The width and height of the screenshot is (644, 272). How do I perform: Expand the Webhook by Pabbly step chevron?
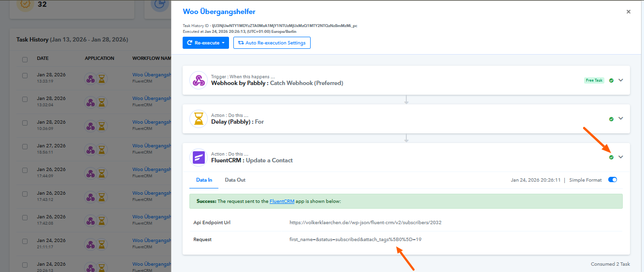621,80
